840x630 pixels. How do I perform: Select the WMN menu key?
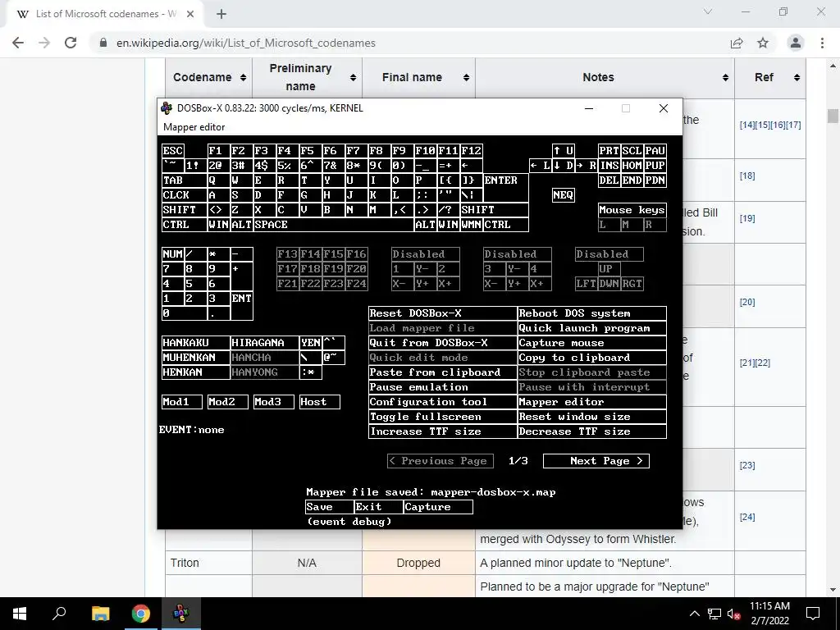472,225
